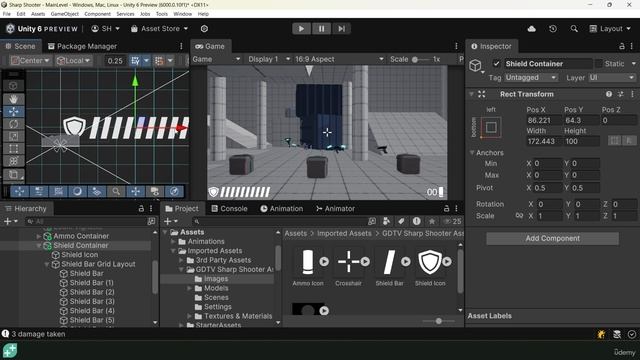Select the Rotate tool in Scene toolbar

click(x=13, y=124)
